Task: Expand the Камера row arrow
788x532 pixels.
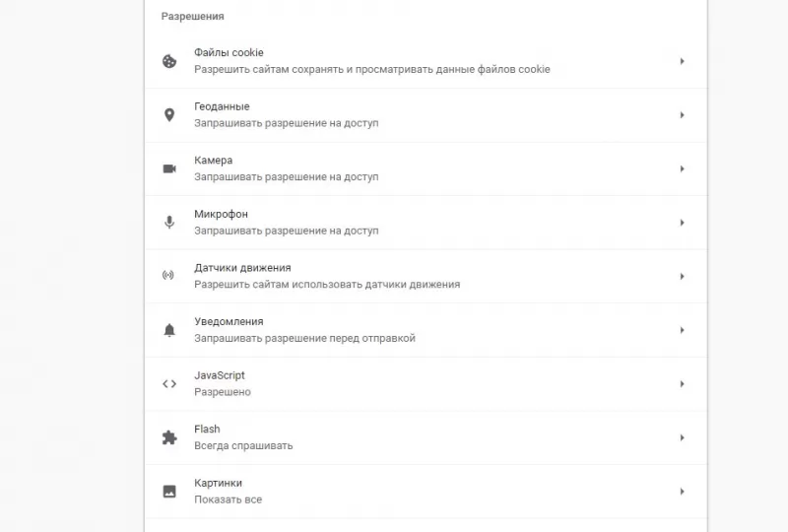Action: (x=682, y=168)
